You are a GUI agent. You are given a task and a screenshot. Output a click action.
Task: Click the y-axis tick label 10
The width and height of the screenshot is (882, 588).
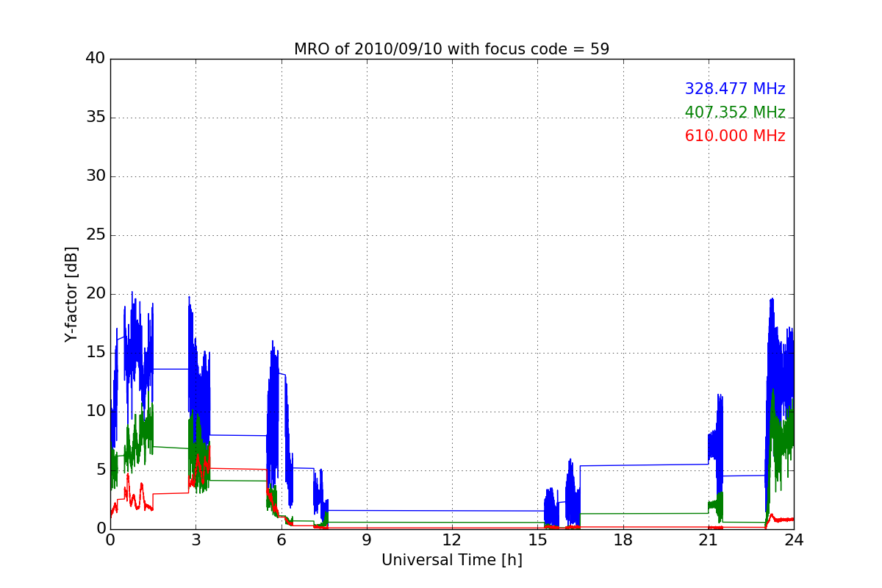point(96,412)
